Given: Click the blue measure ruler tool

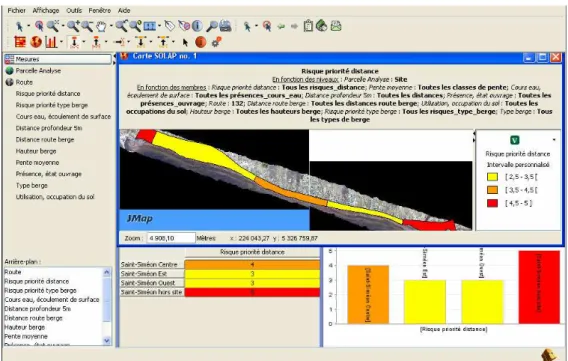Looking at the screenshot, I should 150,26.
